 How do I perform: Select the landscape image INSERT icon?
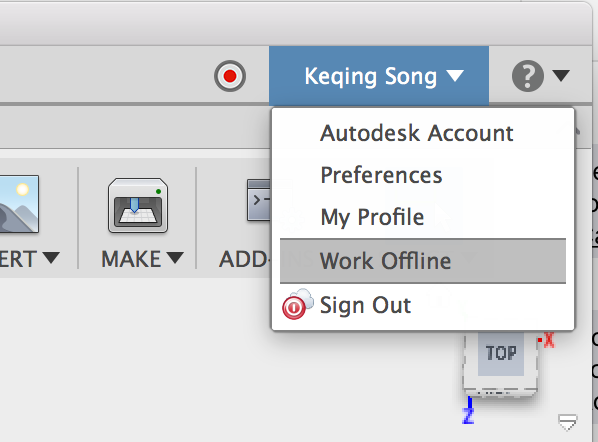[19, 204]
